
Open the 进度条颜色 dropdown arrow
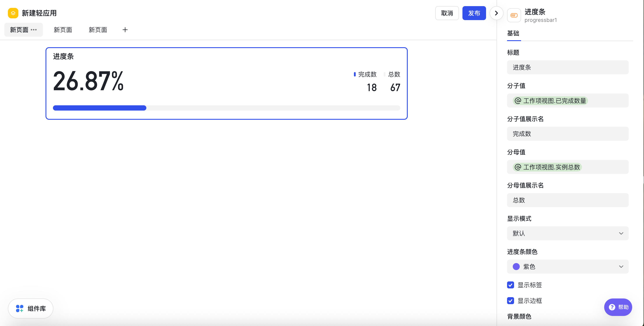pos(621,267)
